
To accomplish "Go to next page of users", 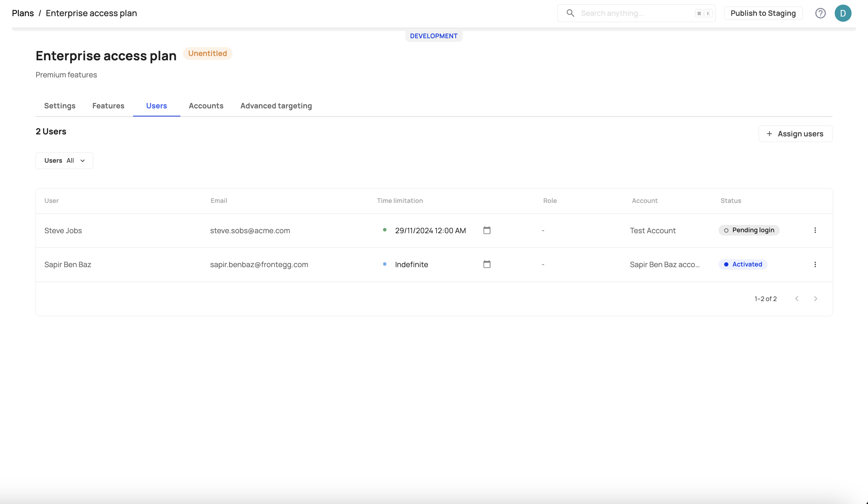I will (x=815, y=299).
